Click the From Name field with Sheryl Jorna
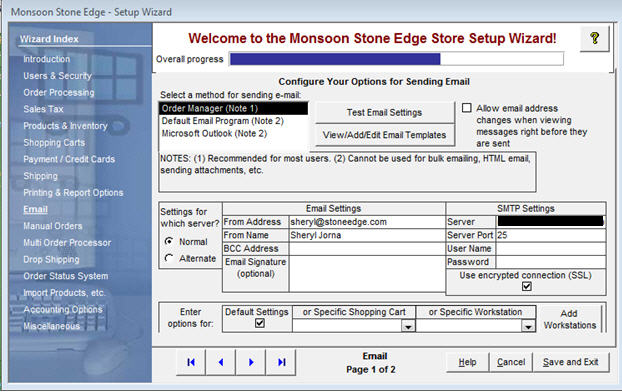 (x=367, y=235)
